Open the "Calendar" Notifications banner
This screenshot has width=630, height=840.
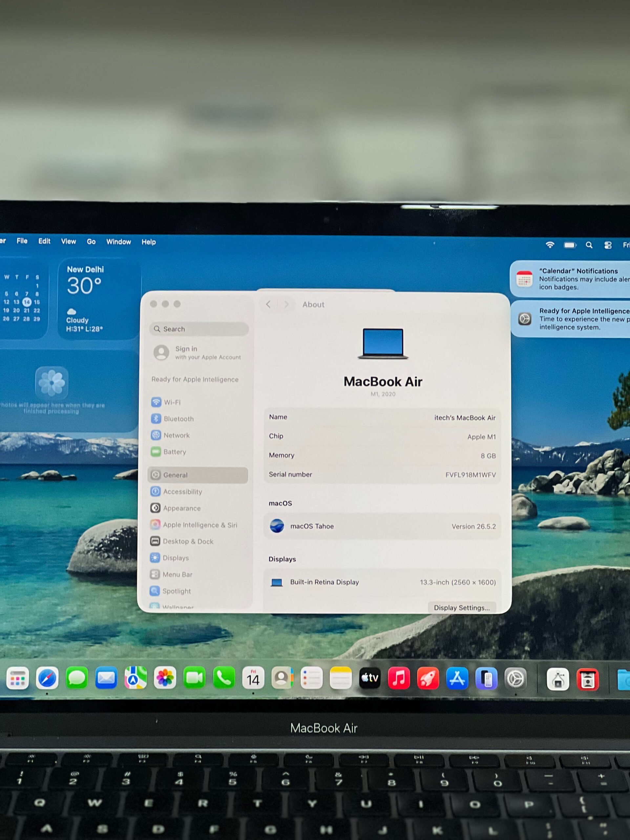(570, 279)
